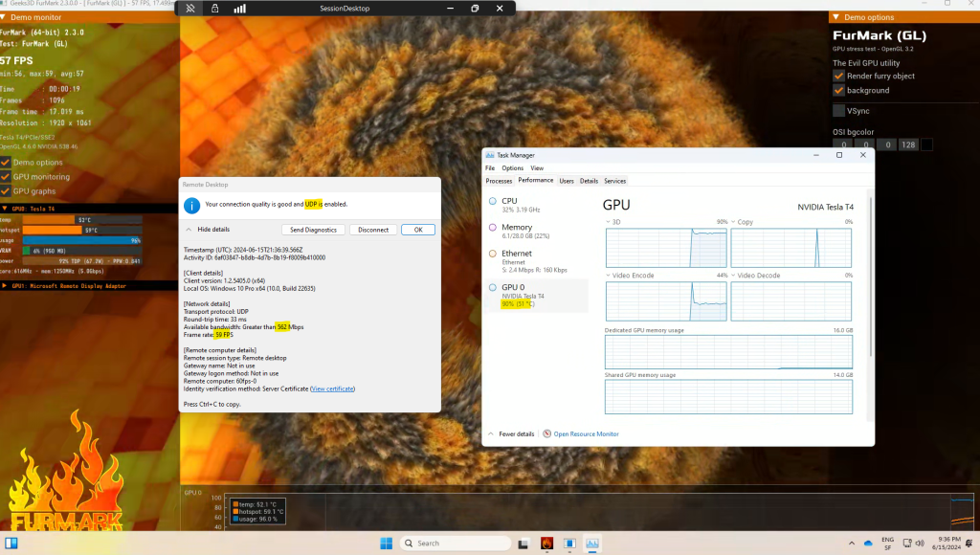
Task: Collapse the Demo monitor panel
Action: (x=3, y=17)
